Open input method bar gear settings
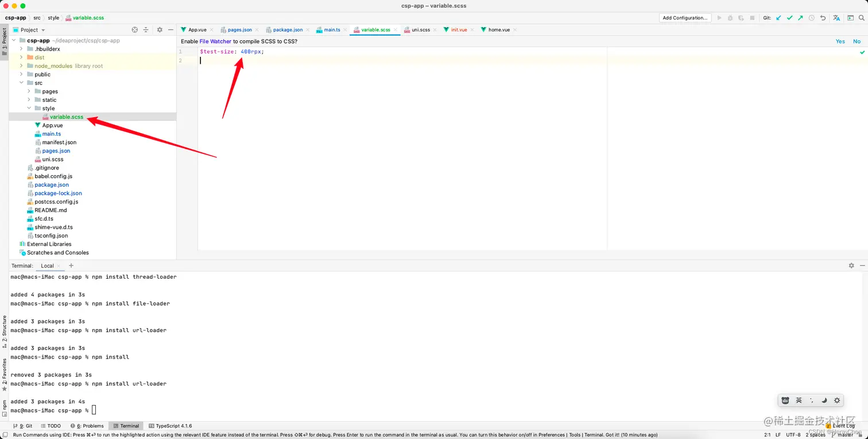The height and width of the screenshot is (439, 868). coord(837,401)
